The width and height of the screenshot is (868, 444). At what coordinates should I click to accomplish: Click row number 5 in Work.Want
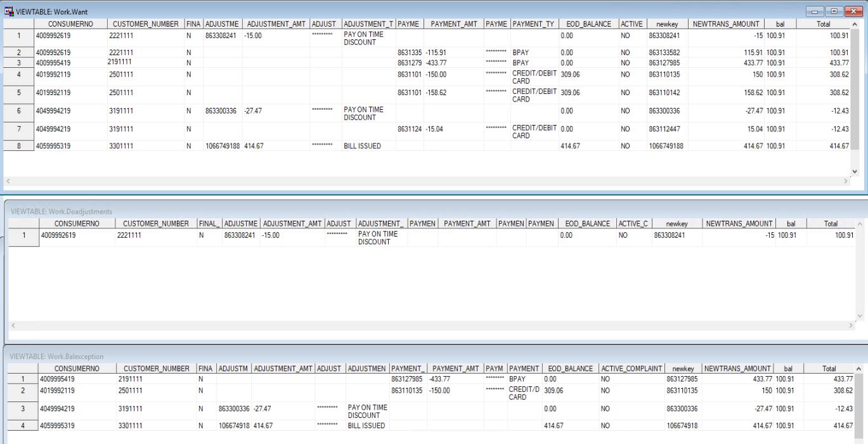pos(18,92)
